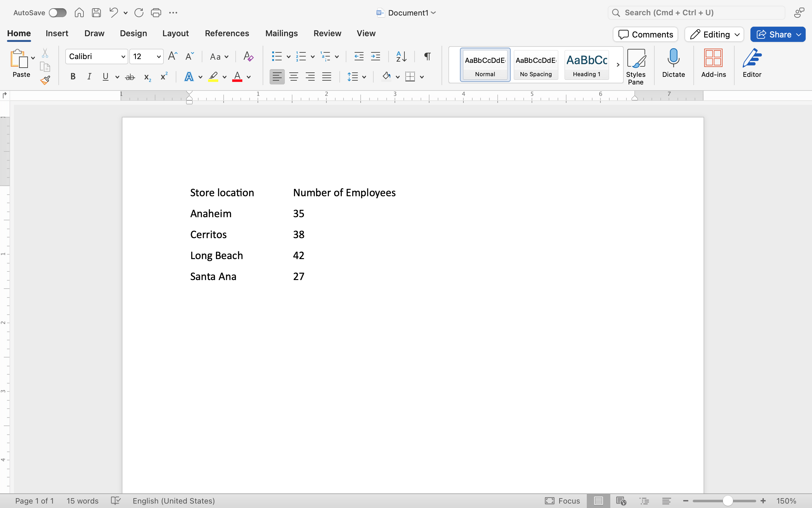Open the proofing spelling check icon in status bar
The image size is (812, 508).
pyautogui.click(x=115, y=501)
